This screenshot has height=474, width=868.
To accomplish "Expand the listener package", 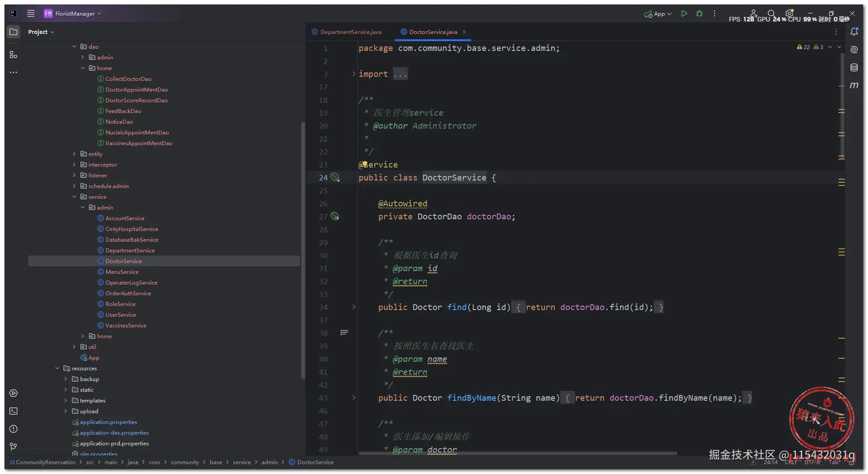I will pos(74,175).
